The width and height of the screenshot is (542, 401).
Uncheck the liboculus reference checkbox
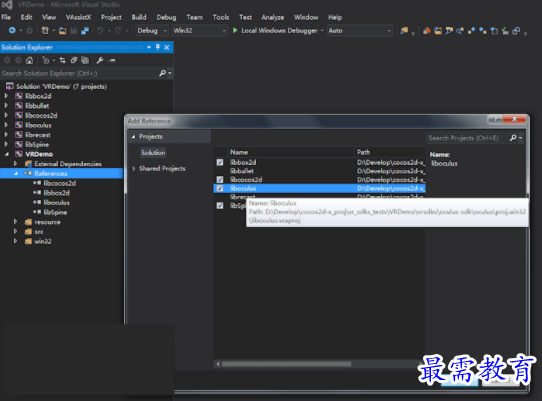[x=220, y=188]
